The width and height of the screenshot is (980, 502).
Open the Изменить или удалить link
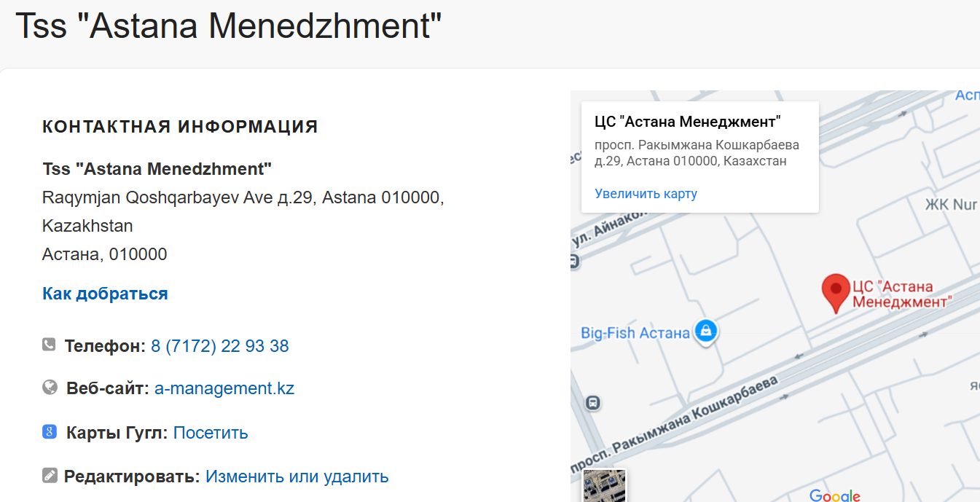pos(297,476)
